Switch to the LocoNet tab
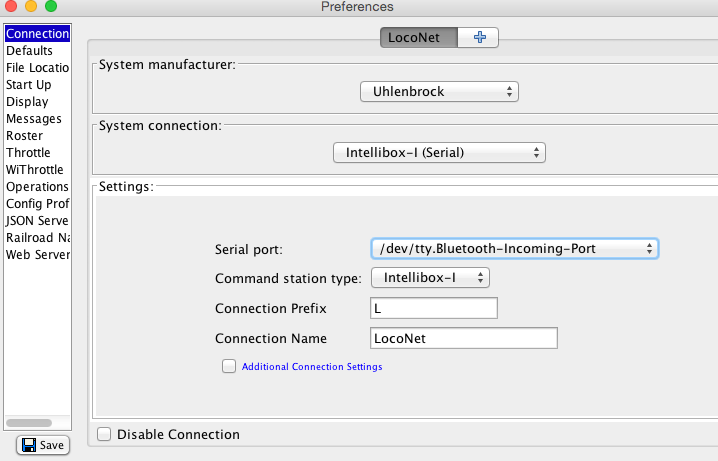 (418, 37)
